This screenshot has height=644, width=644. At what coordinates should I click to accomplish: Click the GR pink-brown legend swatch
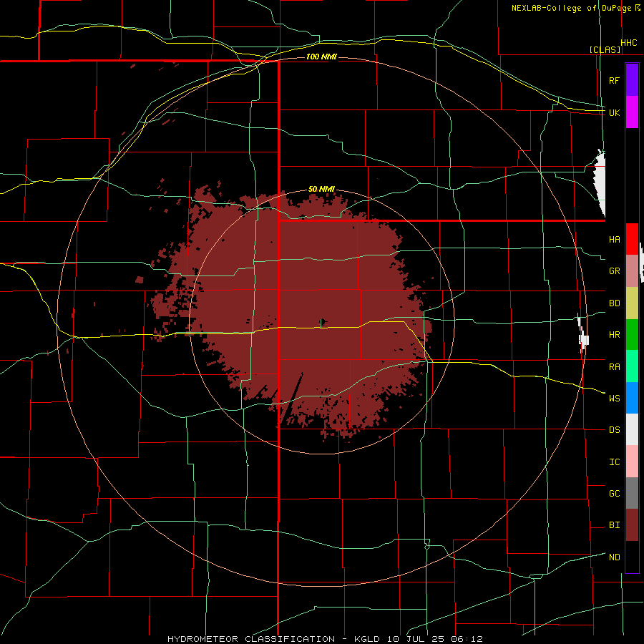632,271
